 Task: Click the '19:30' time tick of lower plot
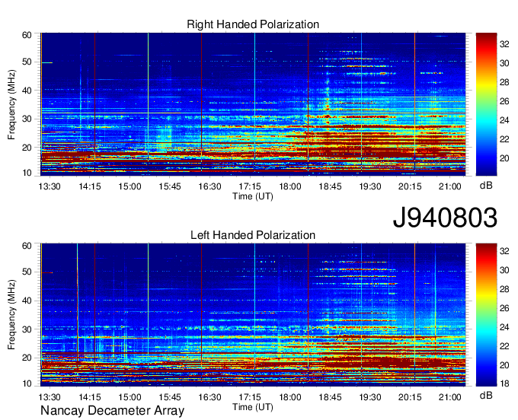click(370, 397)
